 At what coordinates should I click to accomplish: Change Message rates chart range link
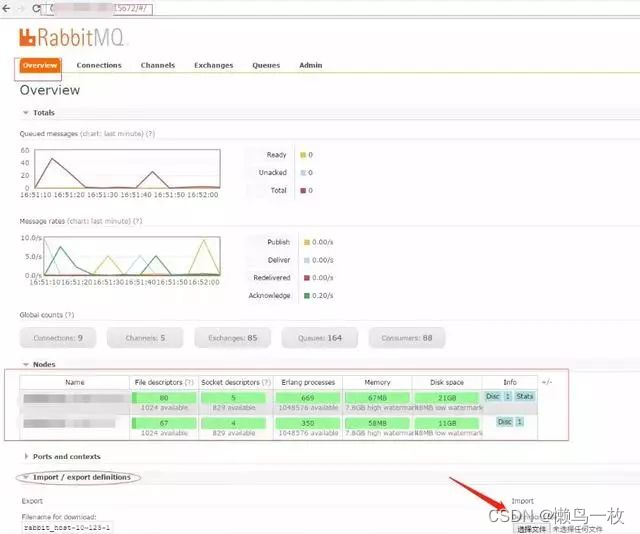coord(99,221)
